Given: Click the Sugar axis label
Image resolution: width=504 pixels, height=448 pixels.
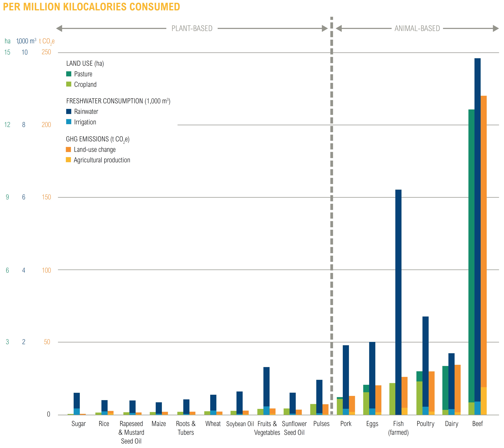Looking at the screenshot, I should pos(78,424).
